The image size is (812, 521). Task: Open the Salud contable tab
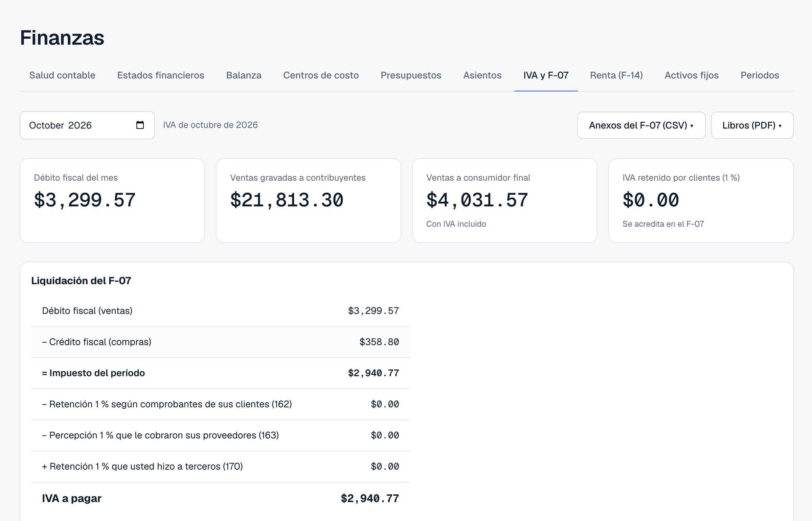tap(62, 75)
